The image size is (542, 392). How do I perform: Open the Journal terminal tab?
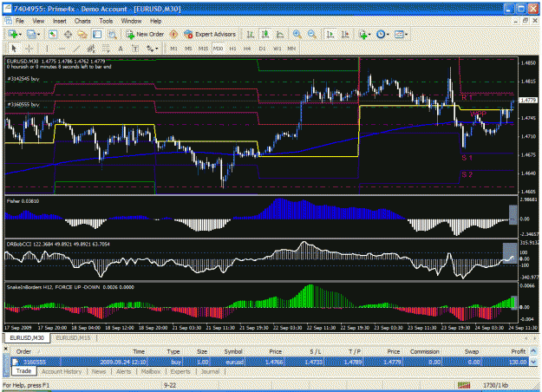(210, 371)
